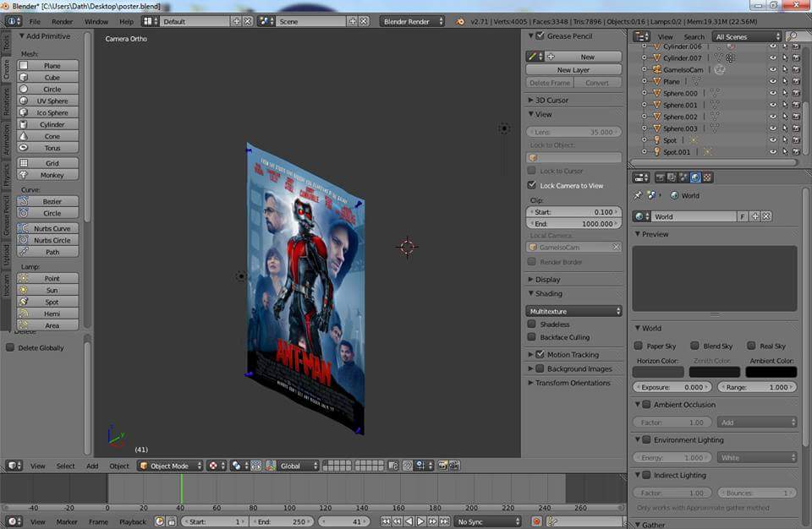Open the All Scenes outliner filter
812x529 pixels.
click(746, 36)
